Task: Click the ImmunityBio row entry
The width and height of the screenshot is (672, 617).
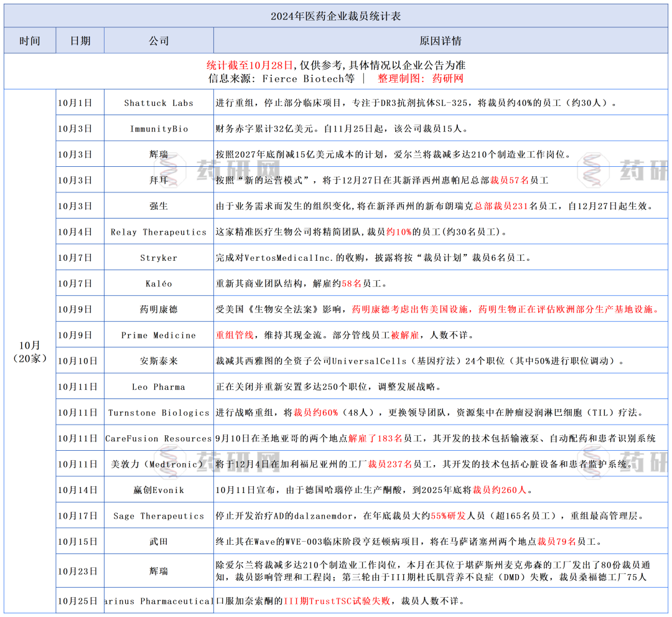Action: [159, 128]
